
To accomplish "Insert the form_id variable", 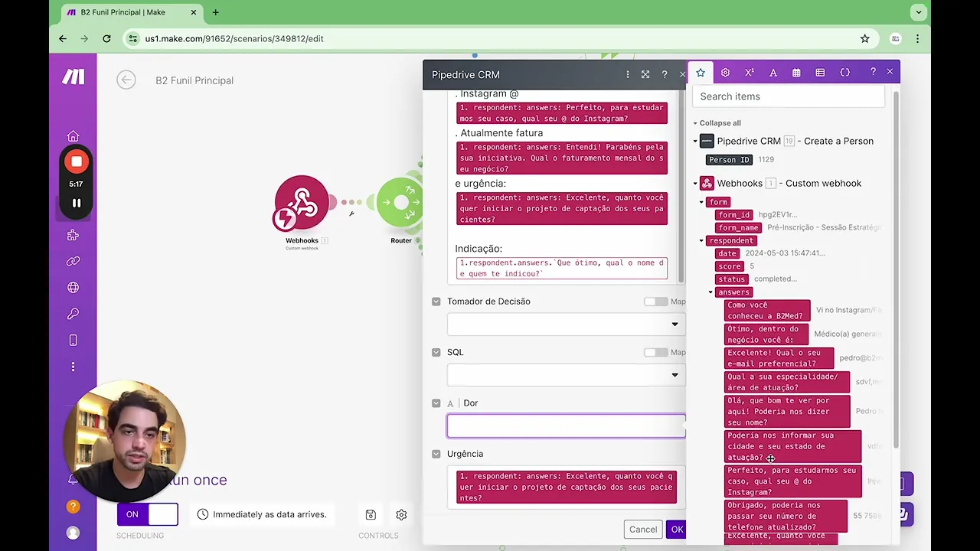I will click(734, 215).
